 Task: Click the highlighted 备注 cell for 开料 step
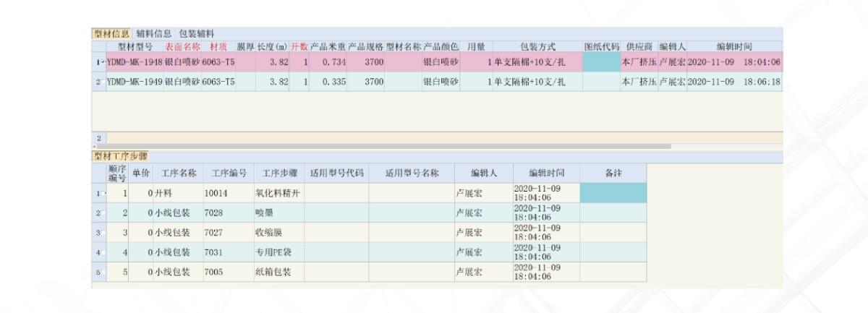click(x=613, y=193)
